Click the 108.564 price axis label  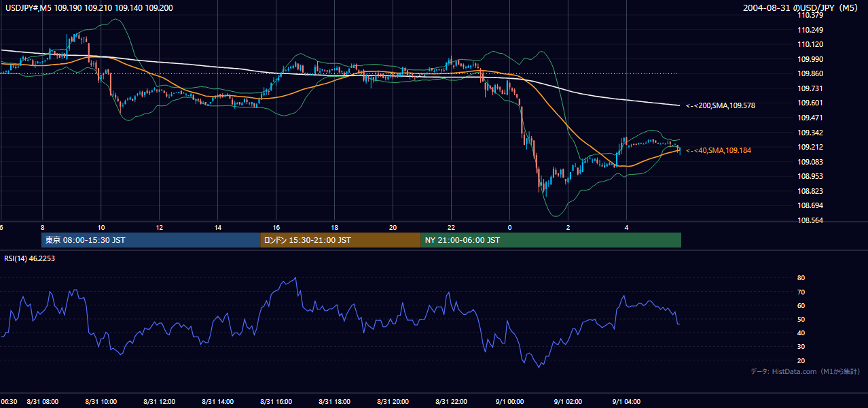pyautogui.click(x=810, y=220)
